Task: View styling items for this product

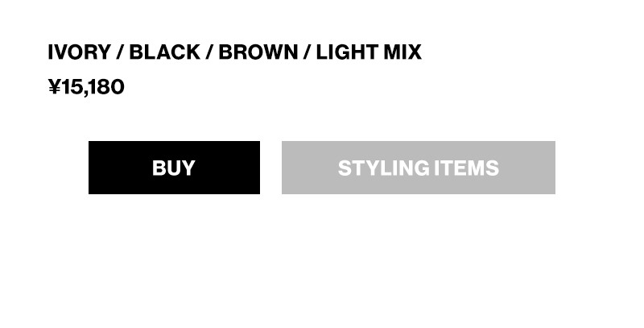Action: pyautogui.click(x=418, y=168)
